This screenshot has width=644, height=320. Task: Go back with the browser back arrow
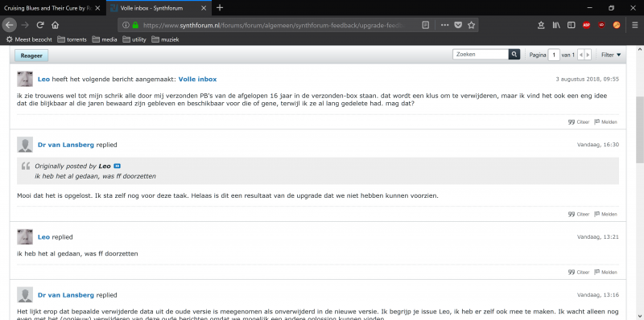tap(9, 25)
